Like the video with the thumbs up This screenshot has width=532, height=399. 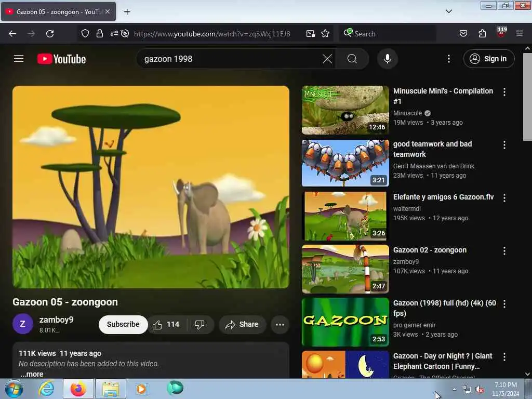[x=166, y=325]
